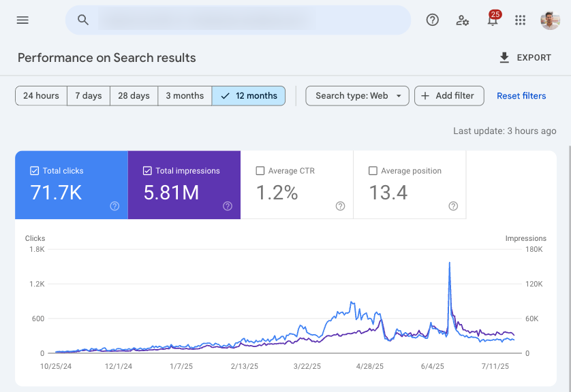
Task: Click the user and permissions settings icon
Action: [463, 20]
